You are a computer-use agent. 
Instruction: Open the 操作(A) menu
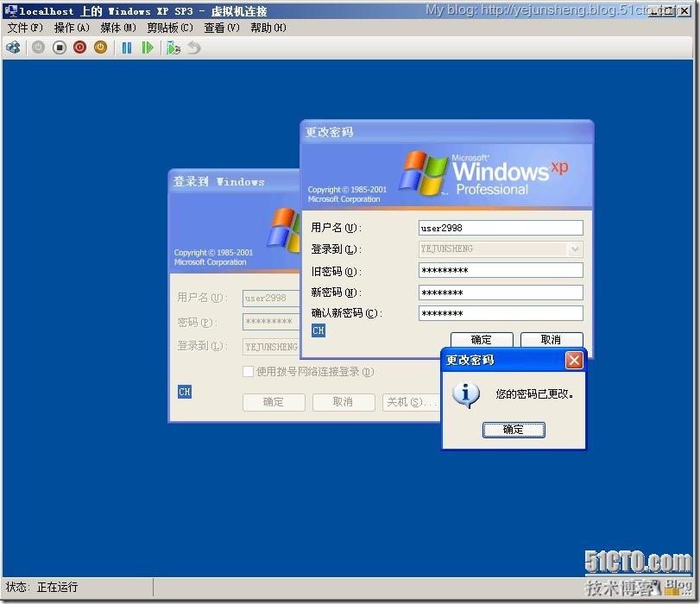pos(72,28)
